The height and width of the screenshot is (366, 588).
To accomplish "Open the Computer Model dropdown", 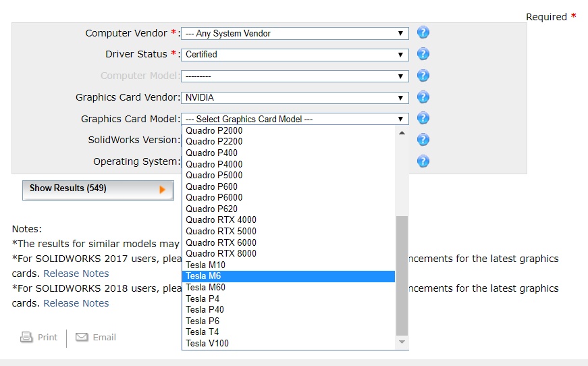I will tap(295, 76).
